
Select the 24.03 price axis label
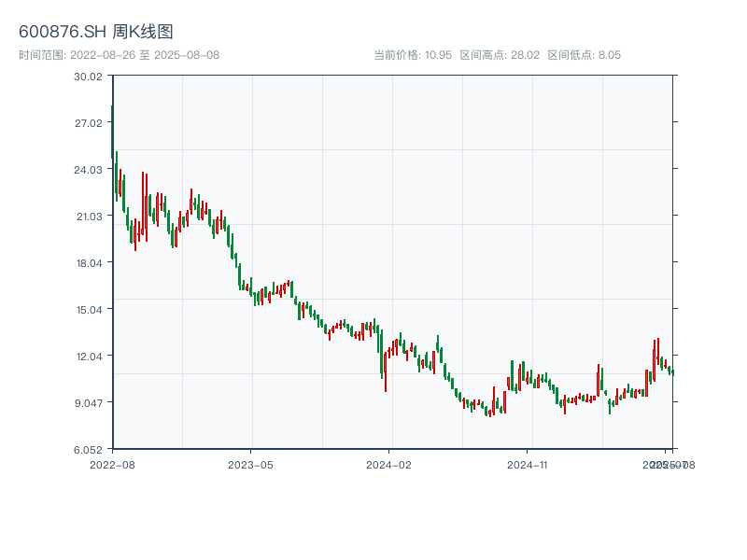88,169
